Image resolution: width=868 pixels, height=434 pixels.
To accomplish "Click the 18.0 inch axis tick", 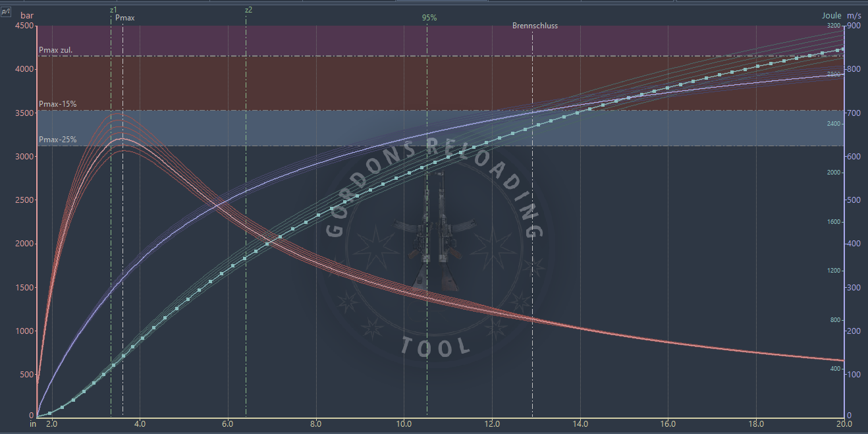I will pos(756,424).
